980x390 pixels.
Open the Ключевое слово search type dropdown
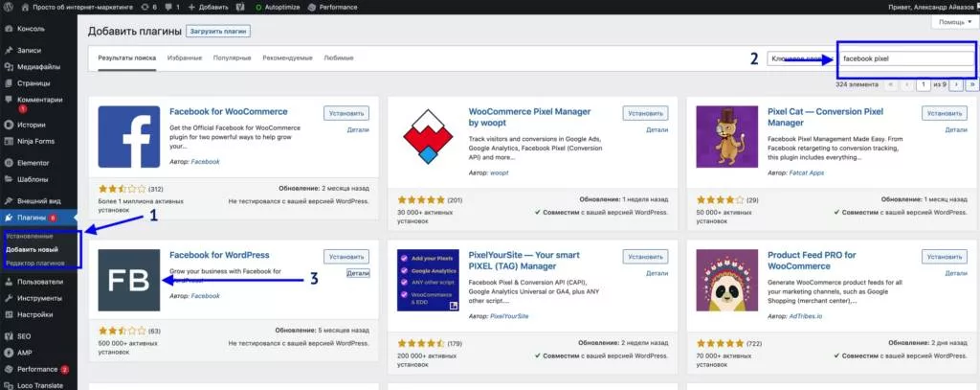[x=801, y=58]
